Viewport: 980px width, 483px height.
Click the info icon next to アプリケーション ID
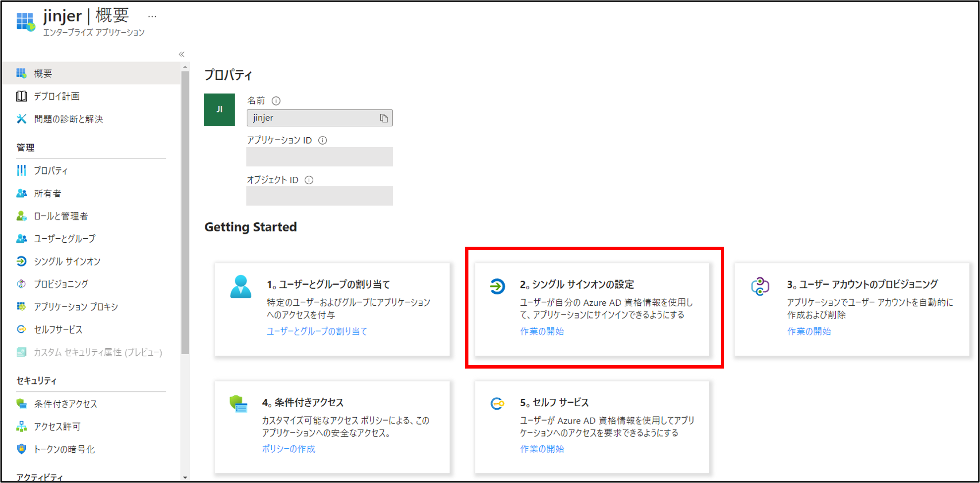coord(323,140)
